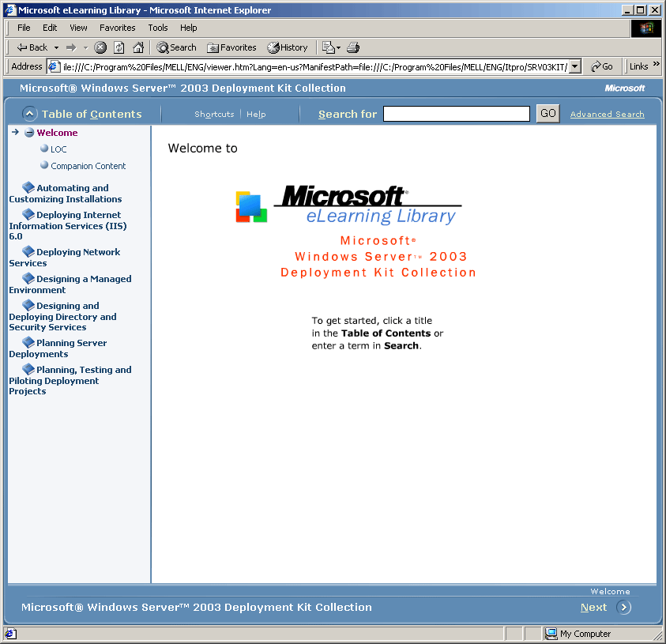
Task: Open the Favorites toolbar button
Action: click(231, 47)
